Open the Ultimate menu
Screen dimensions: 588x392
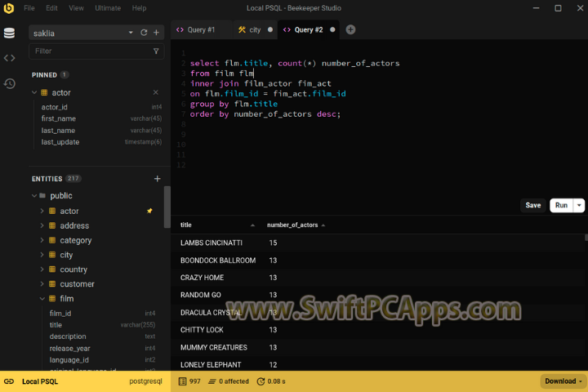coord(108,8)
